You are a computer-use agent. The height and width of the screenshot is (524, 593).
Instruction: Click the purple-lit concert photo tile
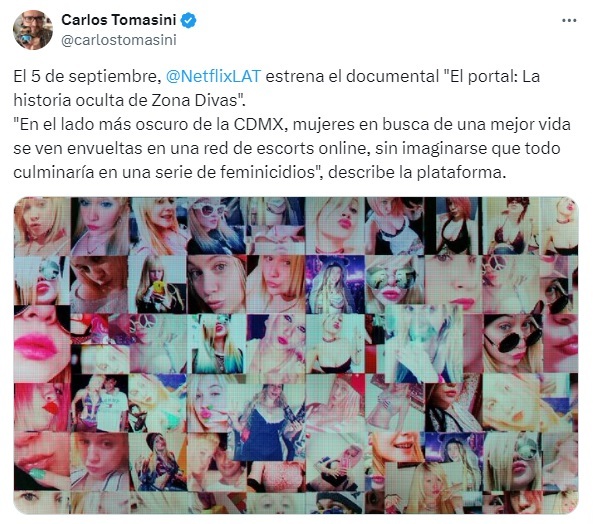click(335, 284)
